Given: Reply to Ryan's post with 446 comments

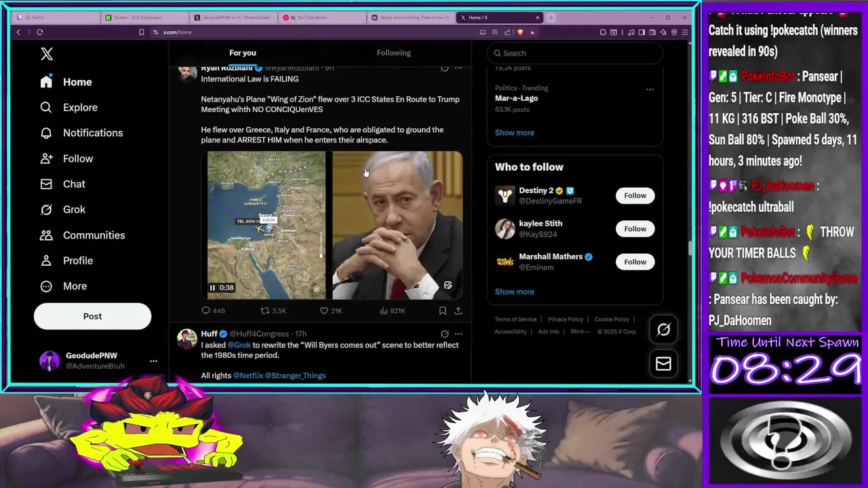Looking at the screenshot, I should pos(213,310).
